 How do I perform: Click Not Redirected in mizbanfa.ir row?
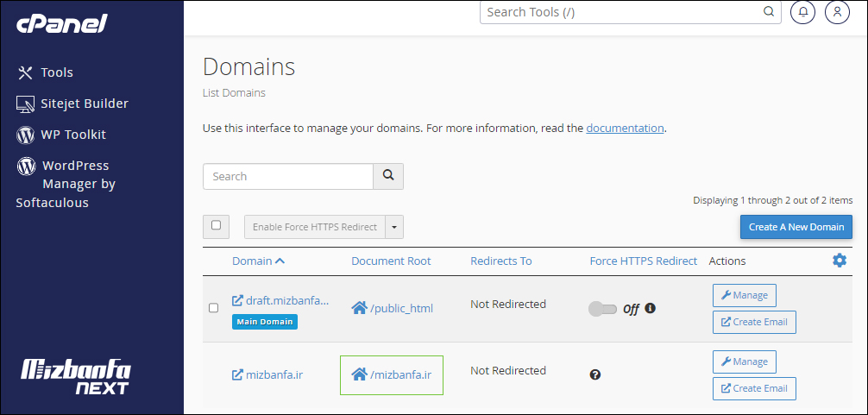(x=508, y=371)
